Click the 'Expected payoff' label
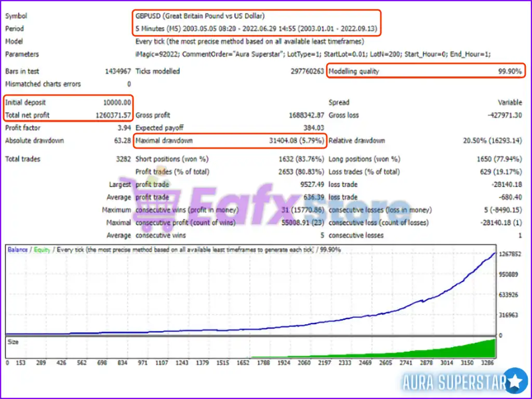The height and width of the screenshot is (399, 532). coord(159,128)
